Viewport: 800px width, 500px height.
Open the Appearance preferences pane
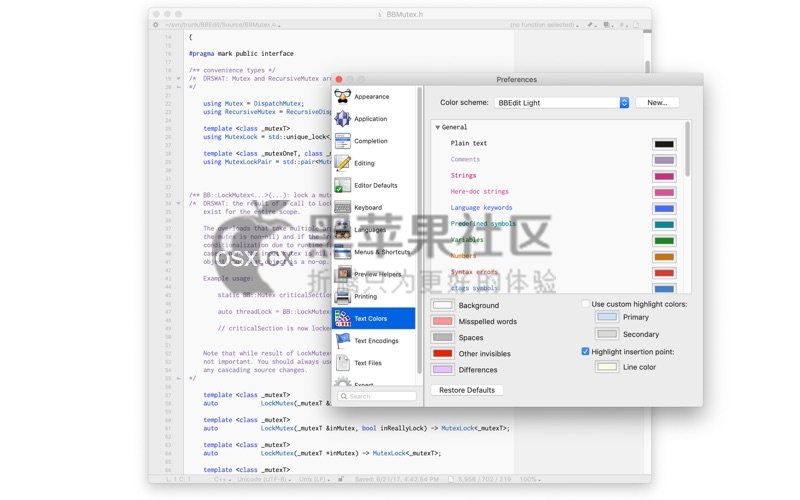pos(373,96)
